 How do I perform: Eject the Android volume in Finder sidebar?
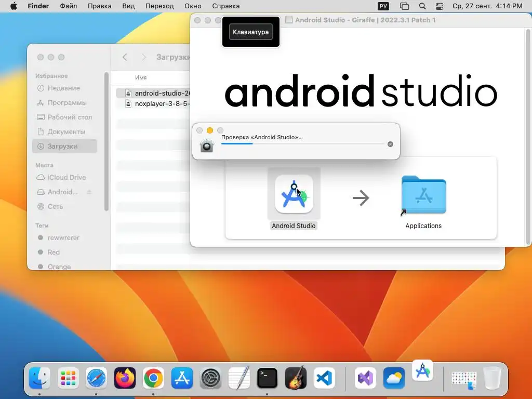[89, 192]
